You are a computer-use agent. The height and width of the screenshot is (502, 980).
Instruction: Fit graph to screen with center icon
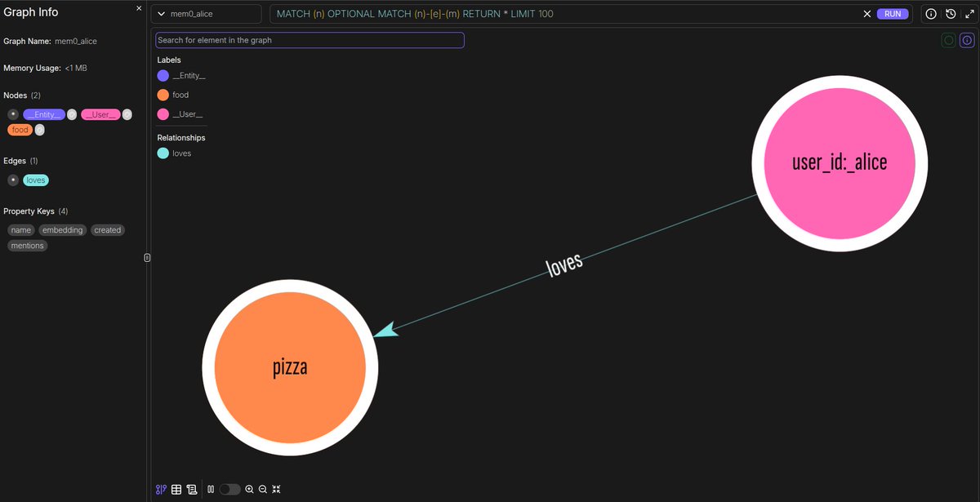click(x=277, y=489)
